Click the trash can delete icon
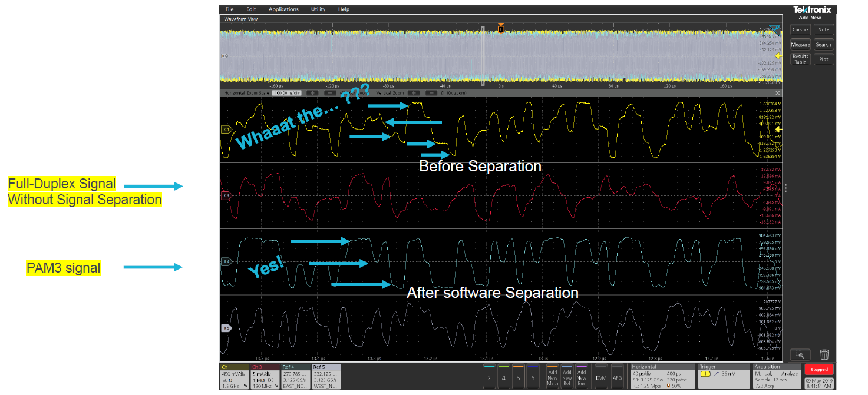 click(824, 354)
